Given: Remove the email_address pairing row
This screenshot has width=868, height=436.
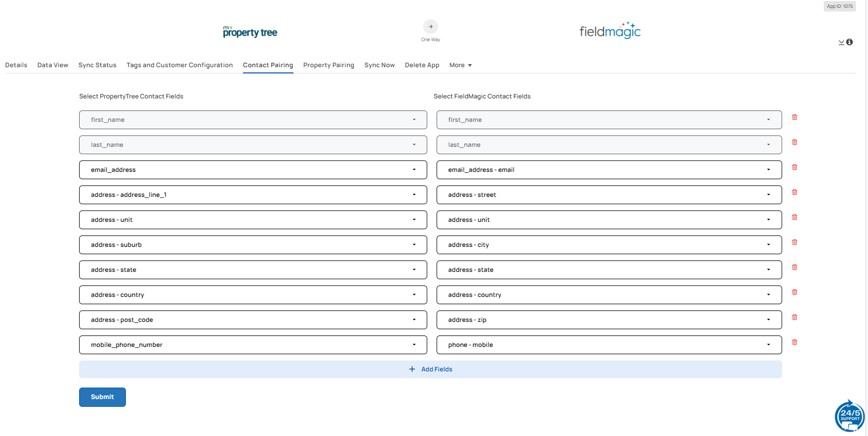Looking at the screenshot, I should [x=795, y=167].
